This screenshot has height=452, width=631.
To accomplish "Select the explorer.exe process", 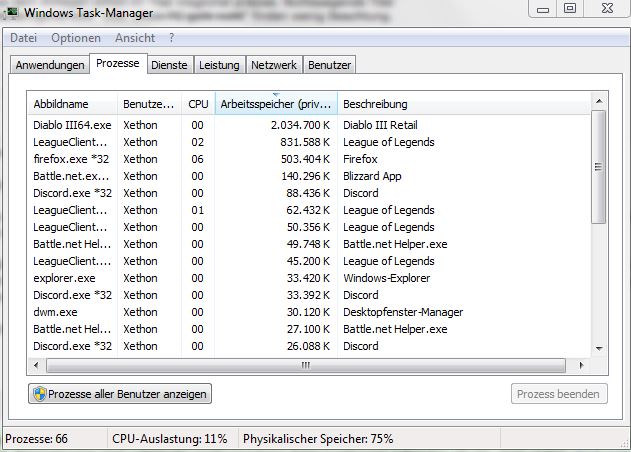I will click(x=309, y=278).
